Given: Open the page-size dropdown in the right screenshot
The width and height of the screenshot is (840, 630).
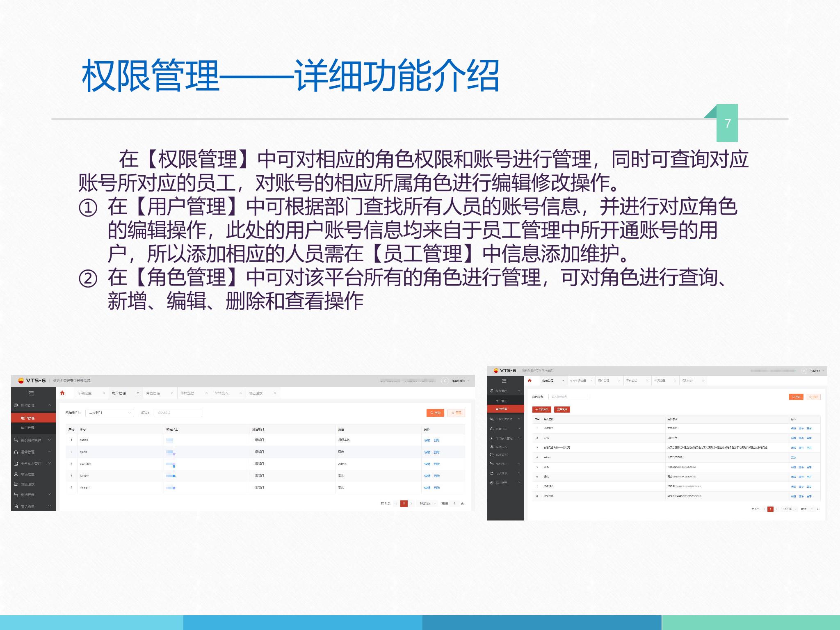Looking at the screenshot, I should 790,509.
